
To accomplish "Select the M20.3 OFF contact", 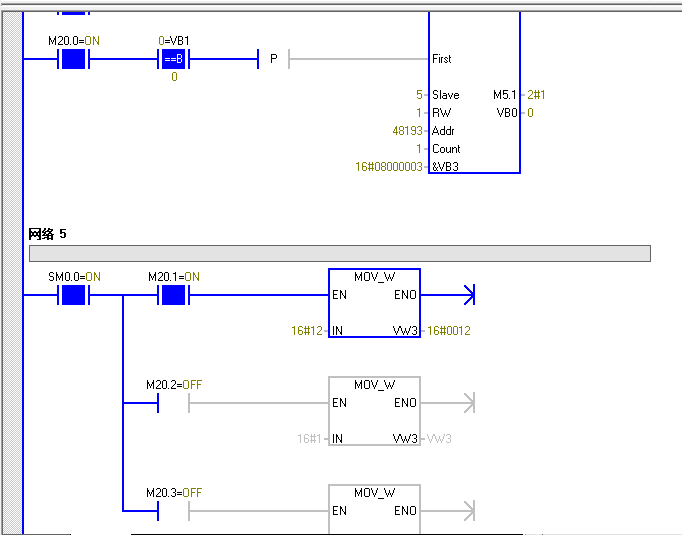I will pyautogui.click(x=174, y=511).
